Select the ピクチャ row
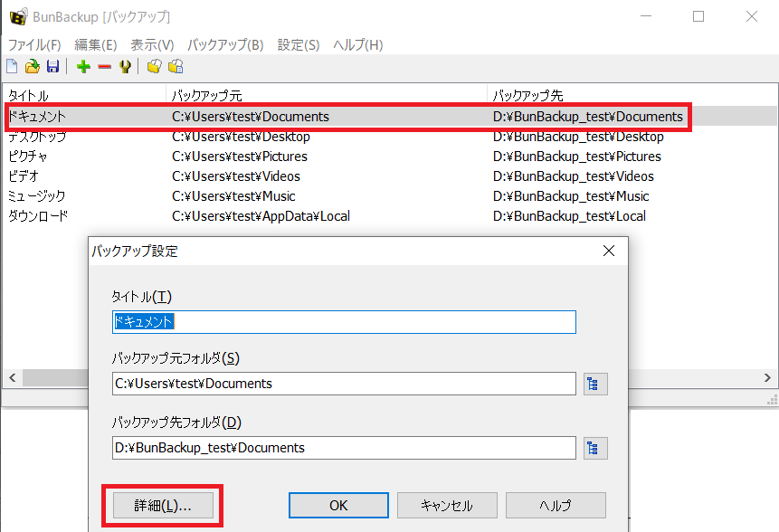 pyautogui.click(x=390, y=156)
